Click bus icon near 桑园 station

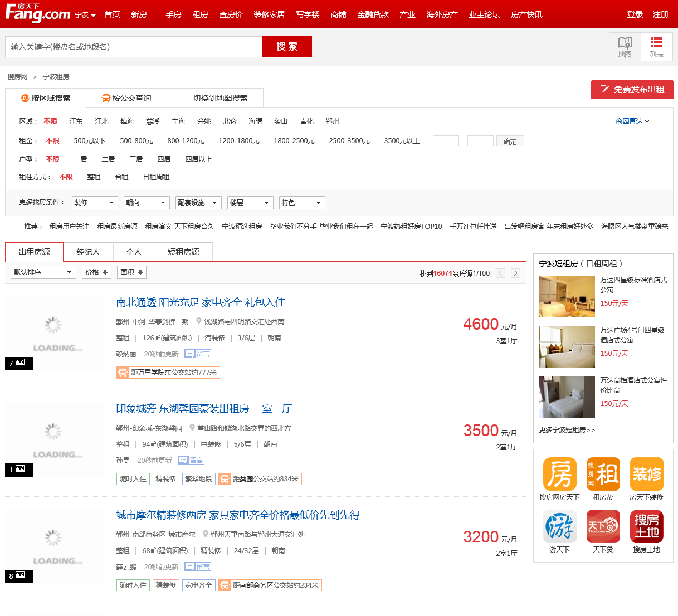tap(225, 479)
